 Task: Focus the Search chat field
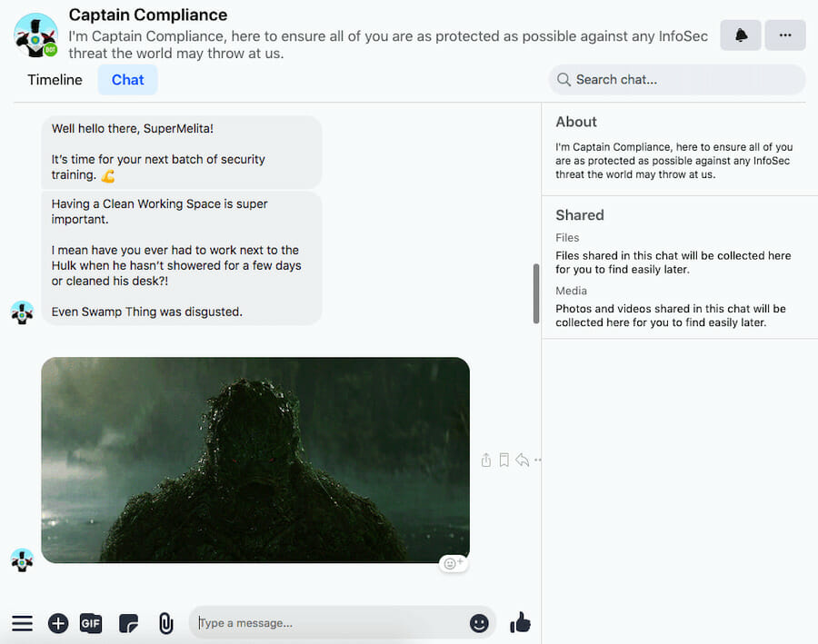tap(677, 79)
